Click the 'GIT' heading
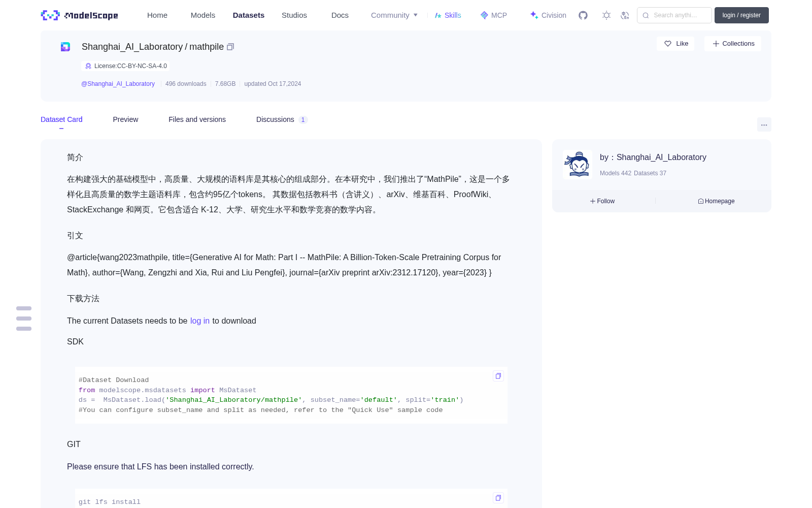The width and height of the screenshot is (812, 508). [74, 444]
